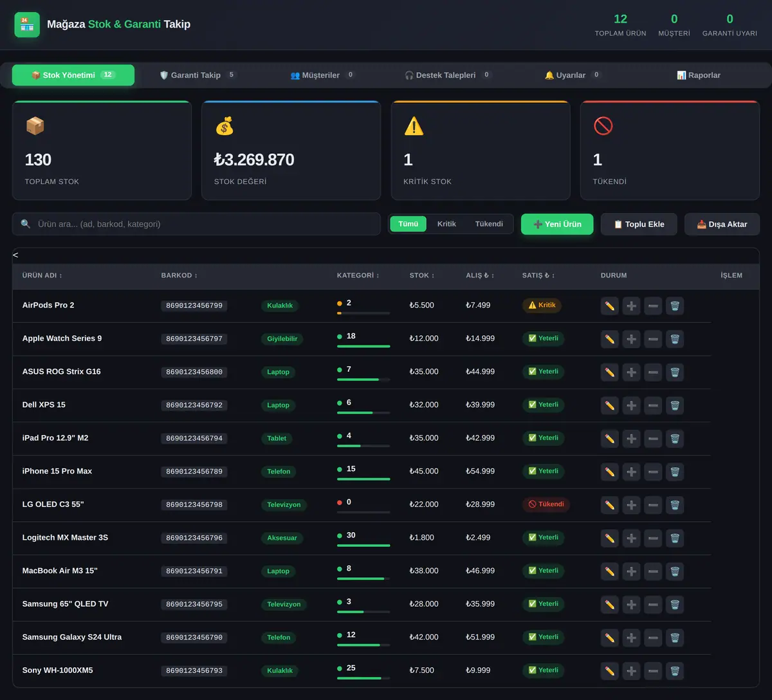Open the Raporlar tab
Viewport: 772px width, 700px height.
coord(699,75)
